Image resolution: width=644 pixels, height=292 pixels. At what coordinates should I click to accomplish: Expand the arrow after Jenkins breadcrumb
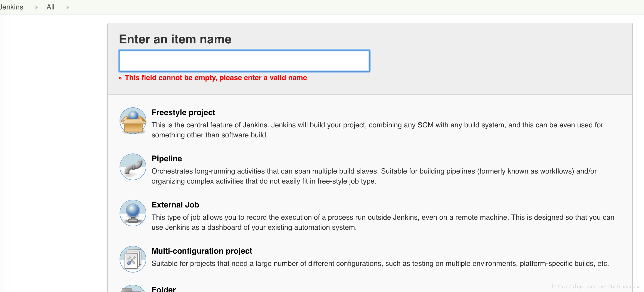tap(36, 8)
